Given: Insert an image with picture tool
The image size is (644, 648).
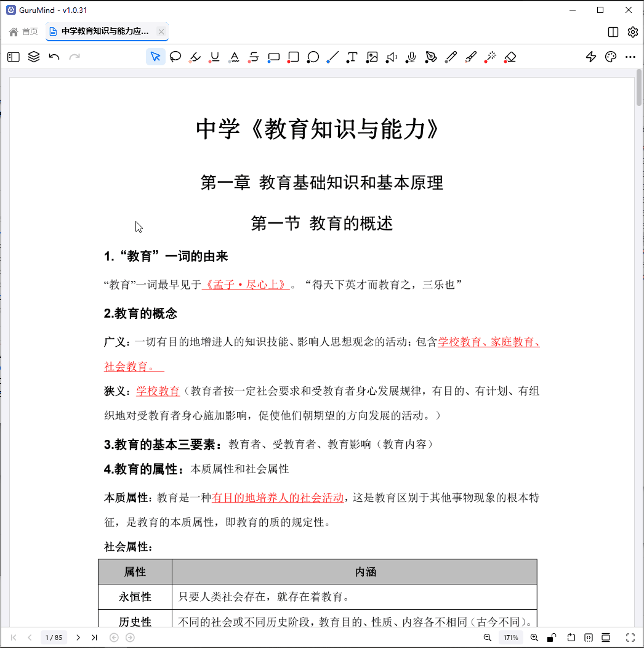Looking at the screenshot, I should [372, 57].
